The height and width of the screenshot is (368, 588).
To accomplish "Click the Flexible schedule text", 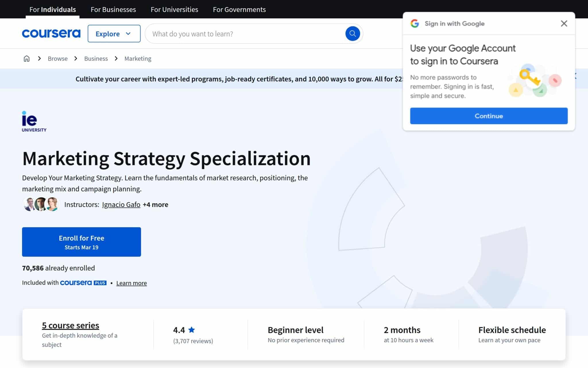I will click(x=512, y=330).
